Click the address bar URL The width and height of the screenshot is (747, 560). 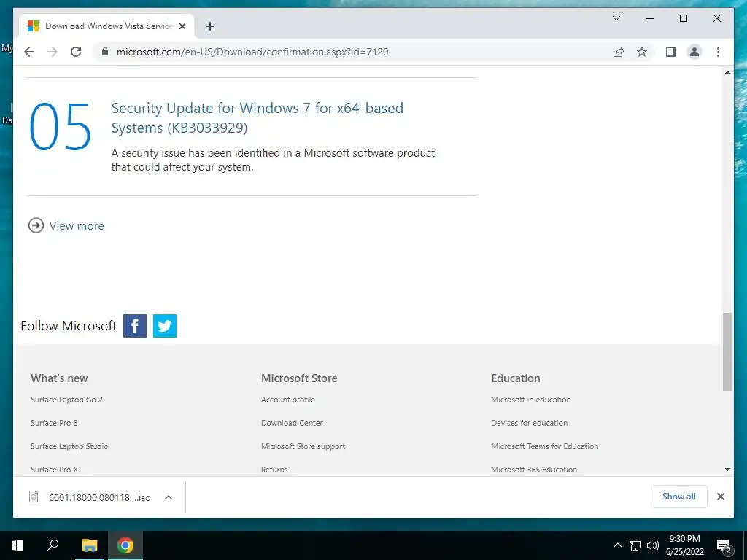[x=252, y=52]
